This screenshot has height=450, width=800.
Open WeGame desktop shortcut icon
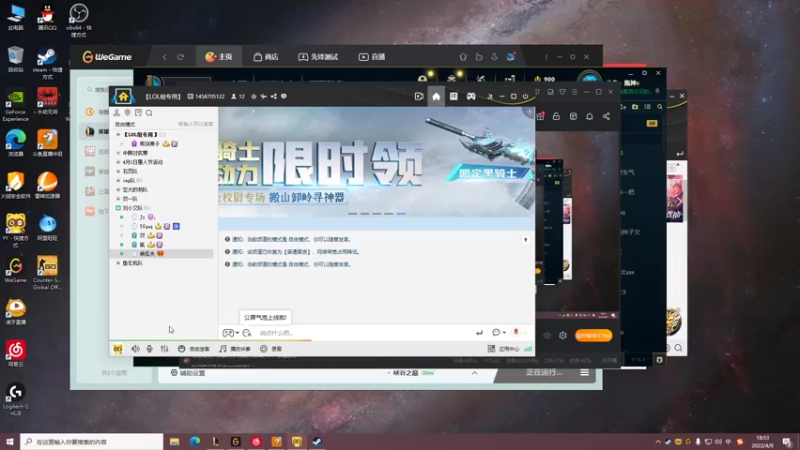click(x=15, y=270)
